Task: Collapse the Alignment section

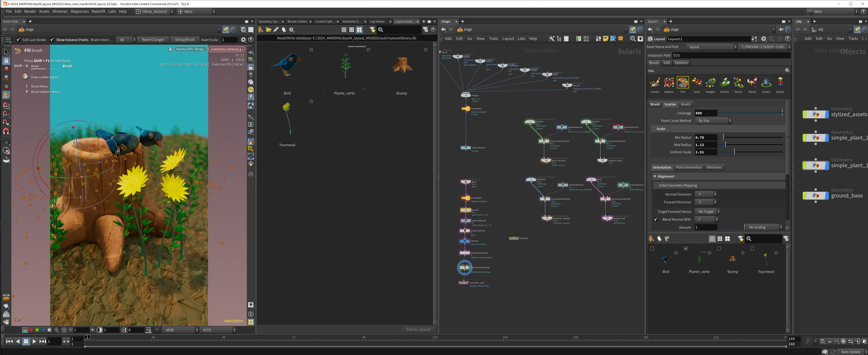Action: click(x=654, y=176)
